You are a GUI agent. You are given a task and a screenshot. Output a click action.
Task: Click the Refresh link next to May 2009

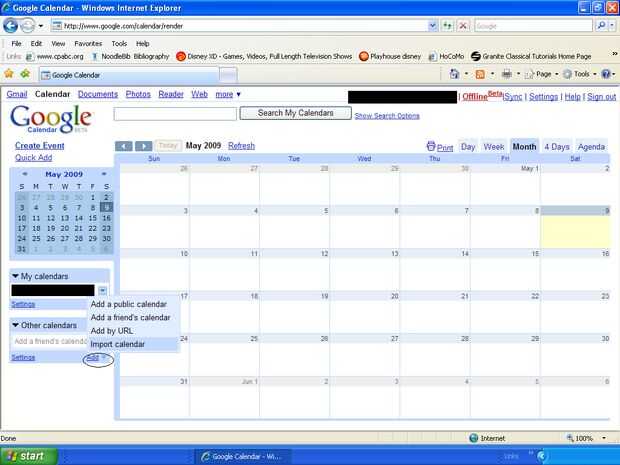pyautogui.click(x=241, y=146)
